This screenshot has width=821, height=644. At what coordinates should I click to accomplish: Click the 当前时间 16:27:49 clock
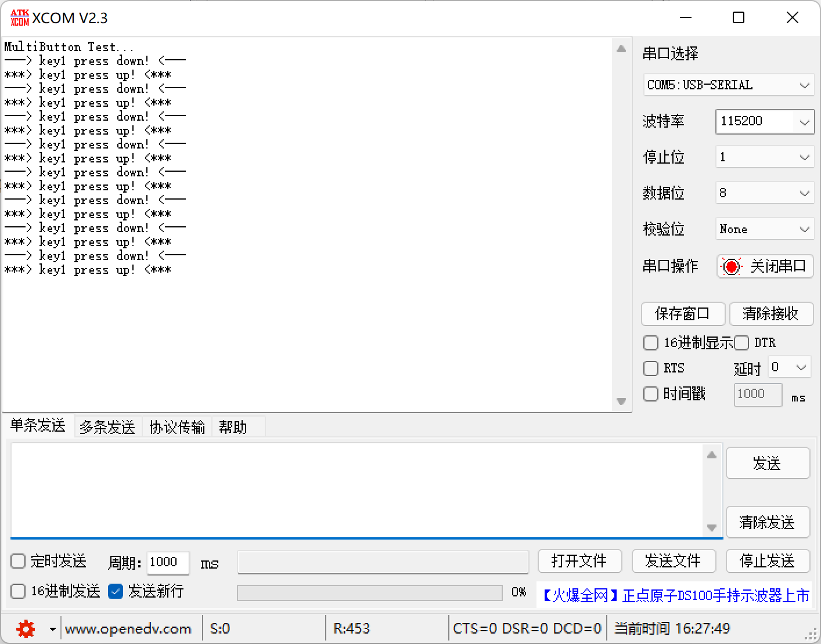coord(672,629)
